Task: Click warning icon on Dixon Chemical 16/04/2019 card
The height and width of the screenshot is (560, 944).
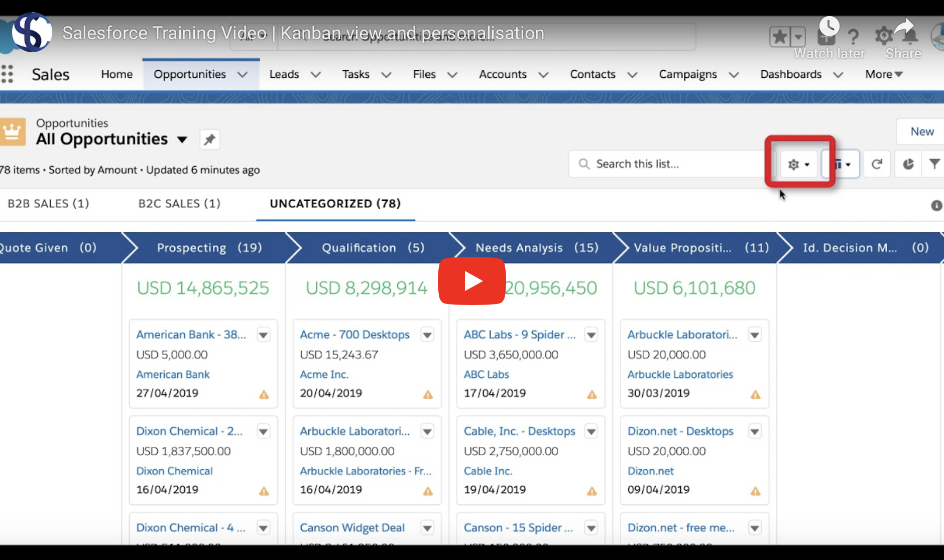Action: pos(264,491)
